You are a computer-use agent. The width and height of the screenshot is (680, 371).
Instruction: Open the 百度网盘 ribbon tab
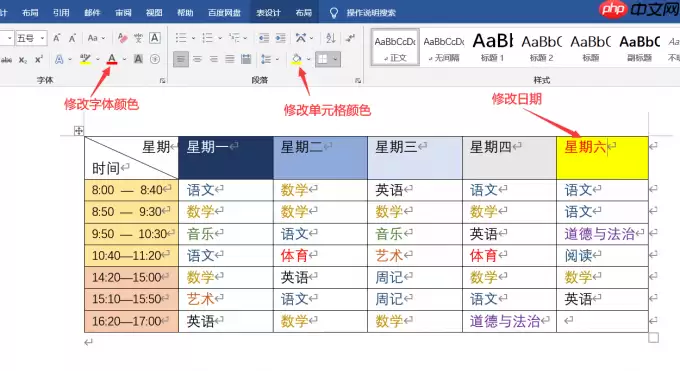point(224,13)
